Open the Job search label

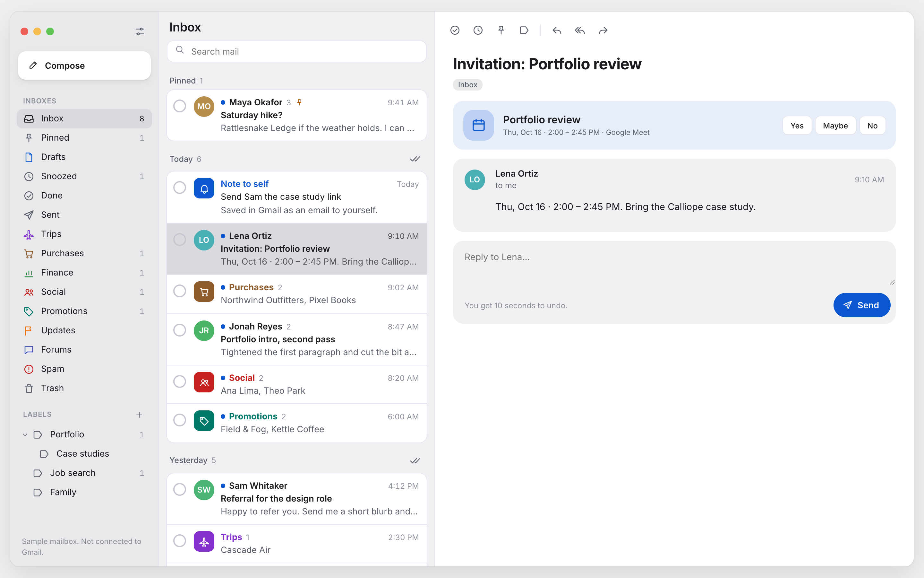(84, 473)
